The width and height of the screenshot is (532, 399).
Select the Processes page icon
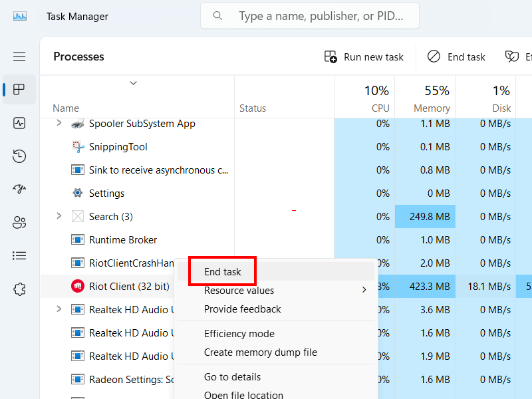(x=19, y=90)
